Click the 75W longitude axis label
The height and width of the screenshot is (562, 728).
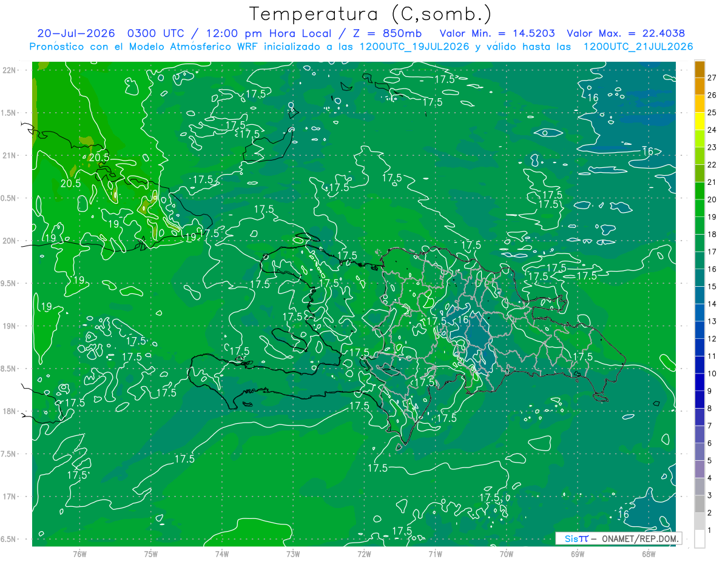click(x=150, y=554)
